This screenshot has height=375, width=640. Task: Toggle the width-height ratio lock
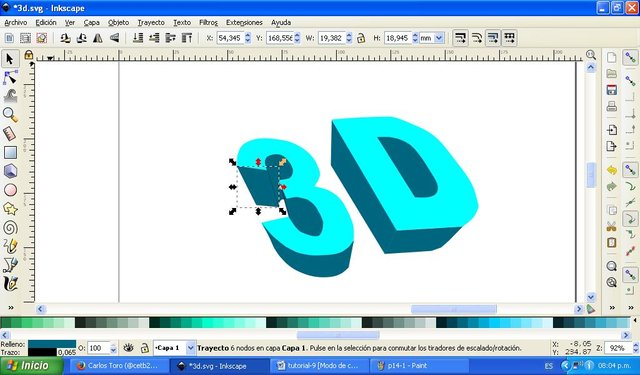(x=361, y=38)
